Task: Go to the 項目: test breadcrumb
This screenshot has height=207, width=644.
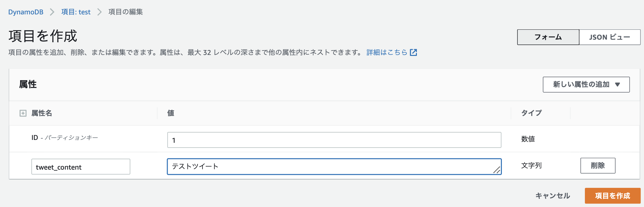Action: pos(76,12)
